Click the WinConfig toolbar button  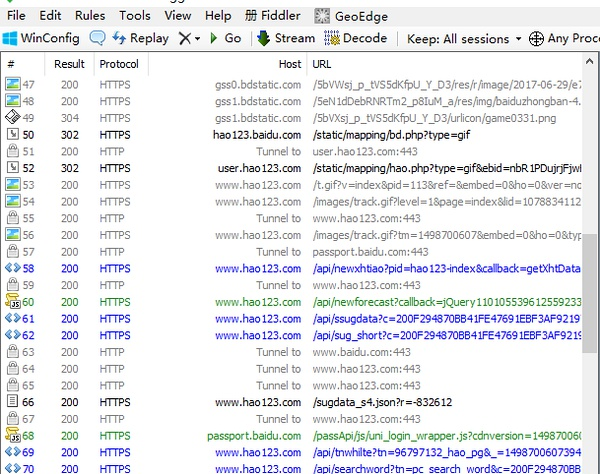click(42, 38)
